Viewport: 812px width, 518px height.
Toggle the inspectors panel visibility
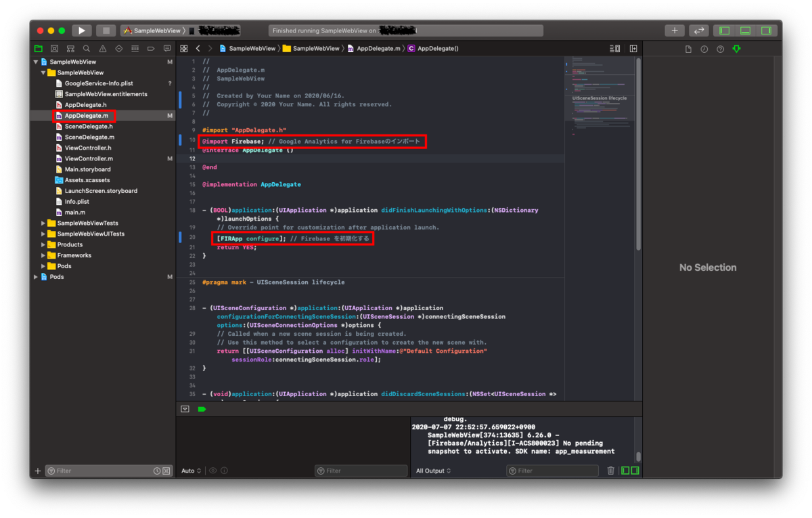pos(766,30)
